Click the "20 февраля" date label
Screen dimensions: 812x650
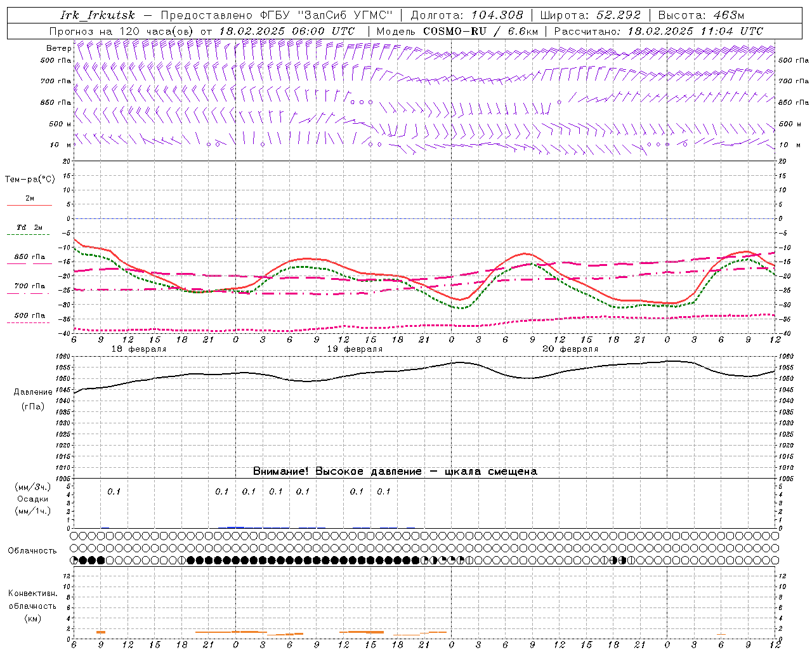click(x=570, y=349)
